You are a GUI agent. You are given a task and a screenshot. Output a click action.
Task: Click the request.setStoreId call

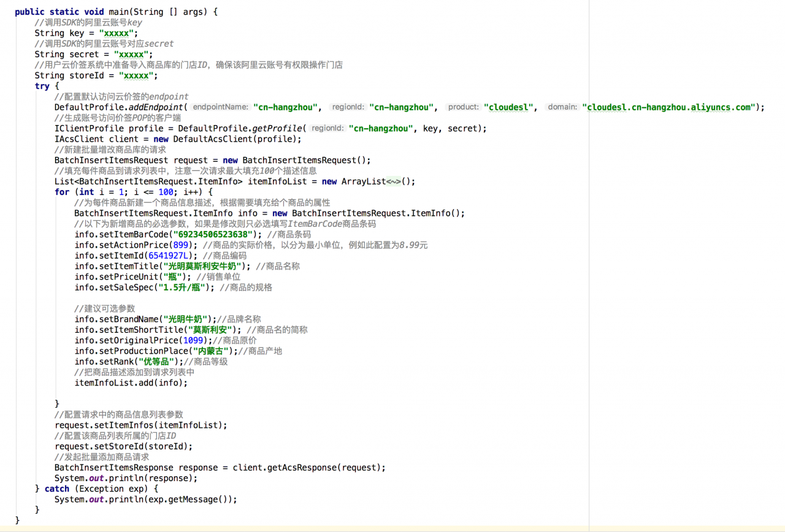click(x=124, y=446)
